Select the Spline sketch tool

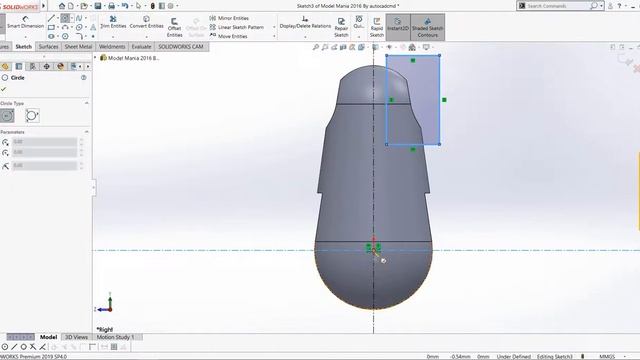(79, 18)
